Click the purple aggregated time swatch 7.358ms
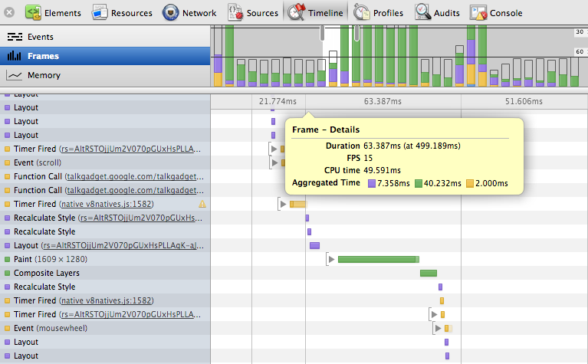588x364 pixels. (x=372, y=183)
